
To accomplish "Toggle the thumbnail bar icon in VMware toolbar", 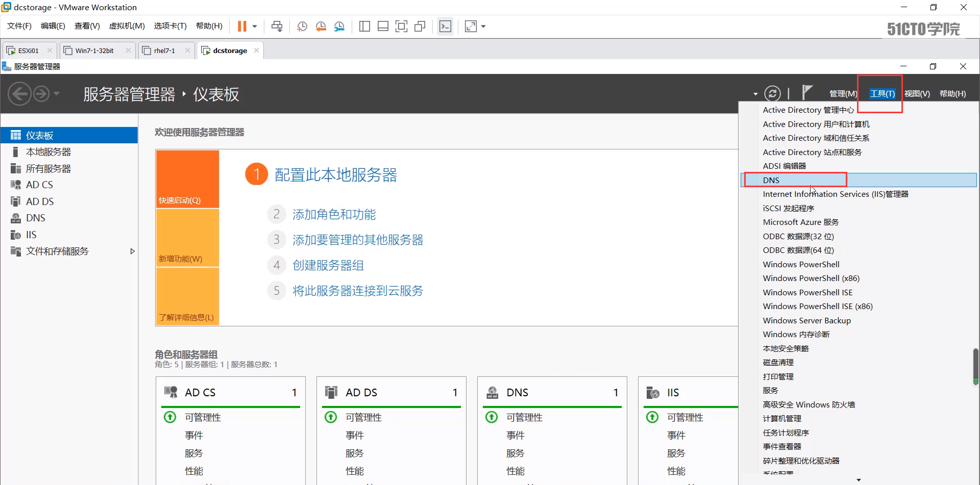I will (383, 26).
